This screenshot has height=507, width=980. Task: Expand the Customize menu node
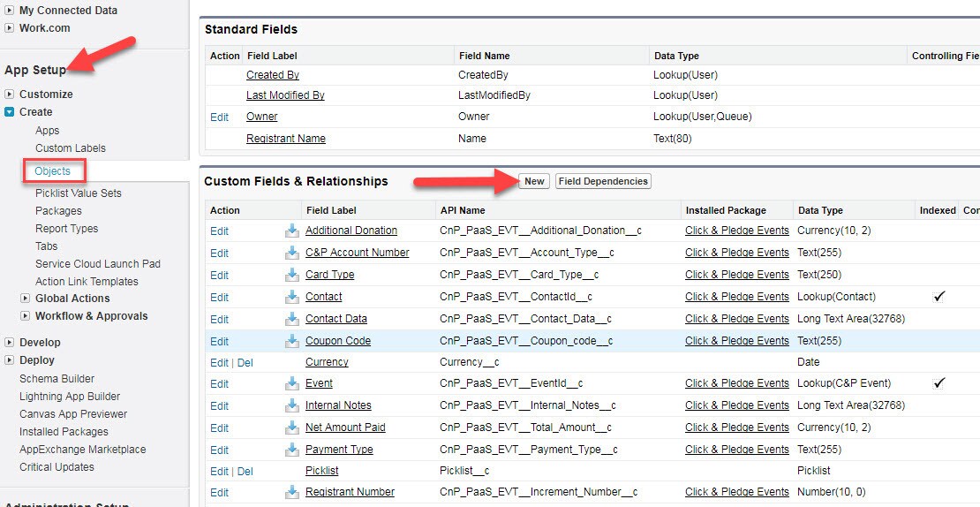point(10,95)
